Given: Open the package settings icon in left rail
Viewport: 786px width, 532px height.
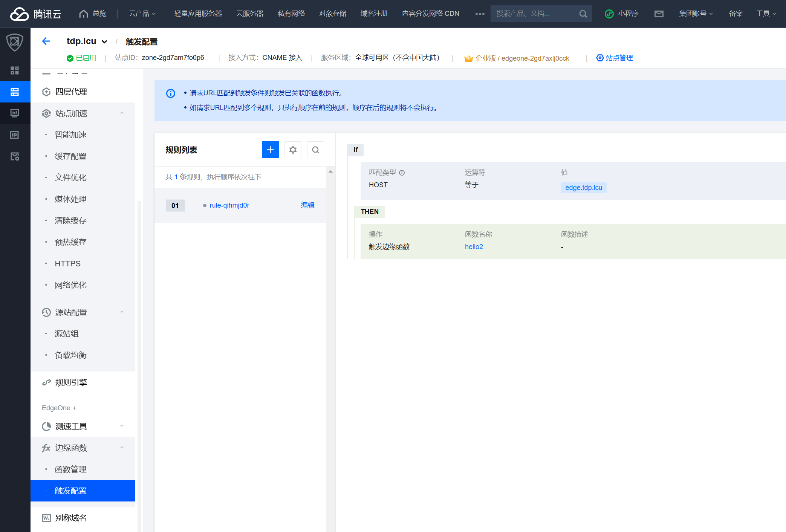Looking at the screenshot, I should 15,156.
